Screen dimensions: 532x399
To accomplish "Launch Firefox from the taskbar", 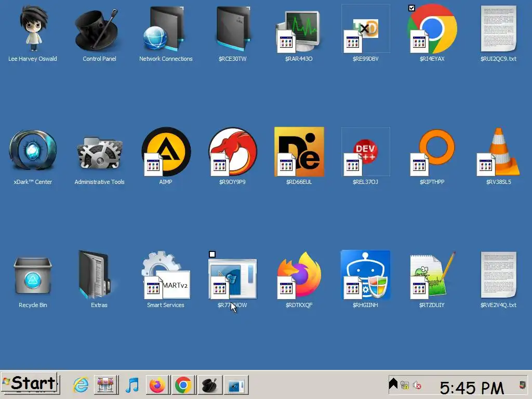I will click(157, 385).
